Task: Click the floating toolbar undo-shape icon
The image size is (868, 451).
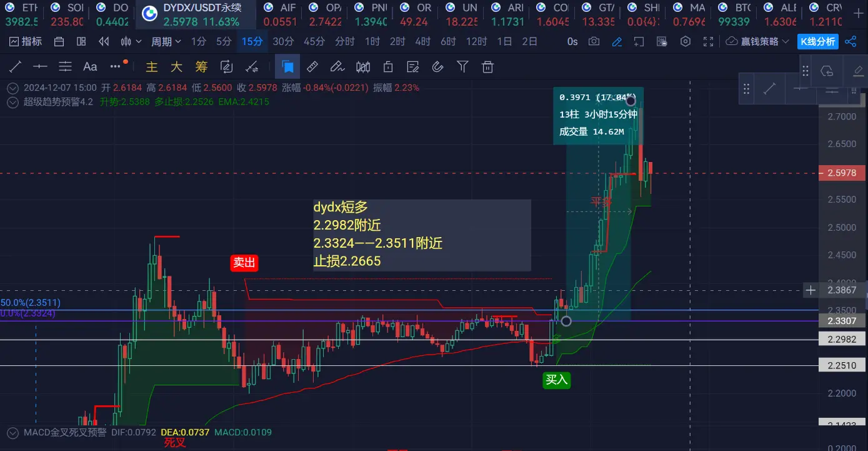Action: [827, 71]
